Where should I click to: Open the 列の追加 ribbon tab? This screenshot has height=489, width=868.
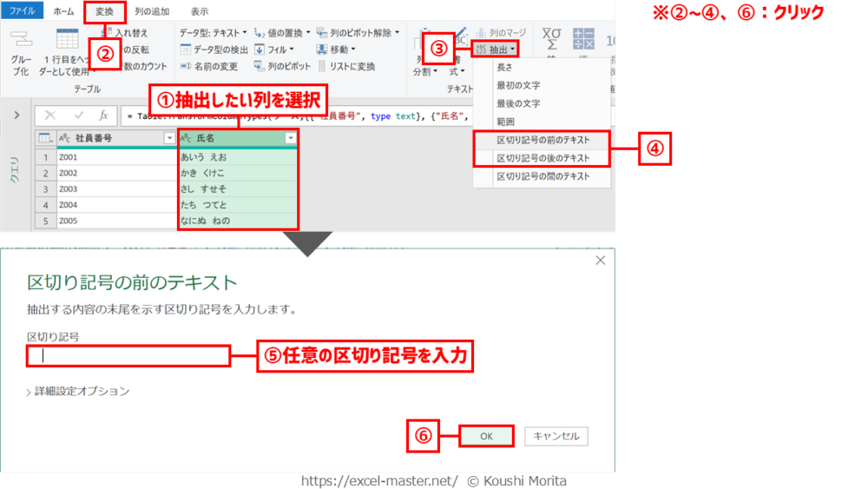pos(152,11)
